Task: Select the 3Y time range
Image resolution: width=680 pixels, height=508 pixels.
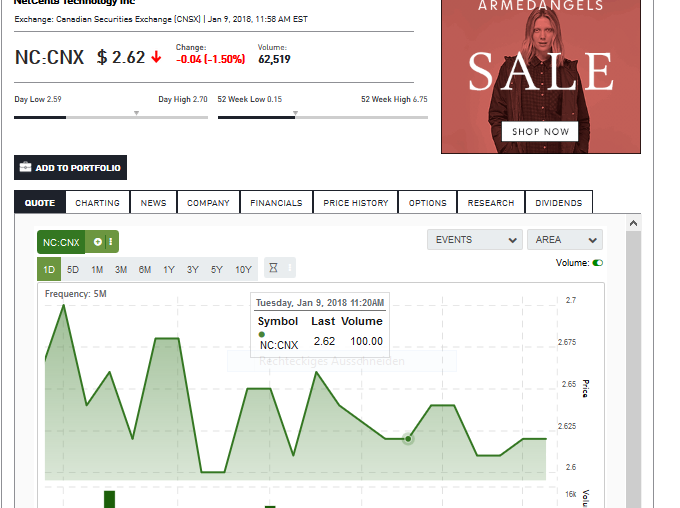Action: click(x=193, y=269)
